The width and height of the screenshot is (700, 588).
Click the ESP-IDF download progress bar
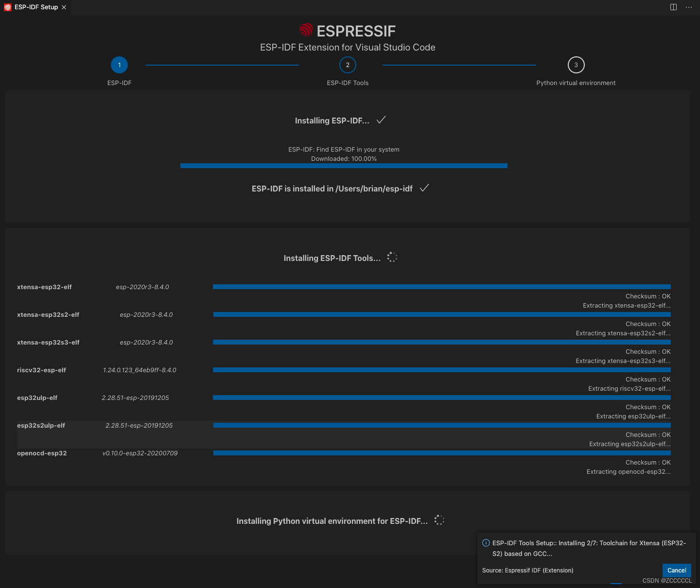(x=344, y=166)
